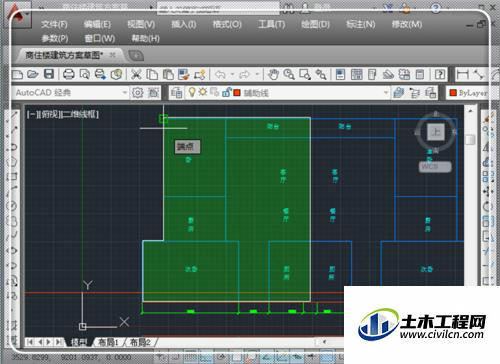Select the Zoom Window tool
The image size is (500, 364).
pos(305,74)
